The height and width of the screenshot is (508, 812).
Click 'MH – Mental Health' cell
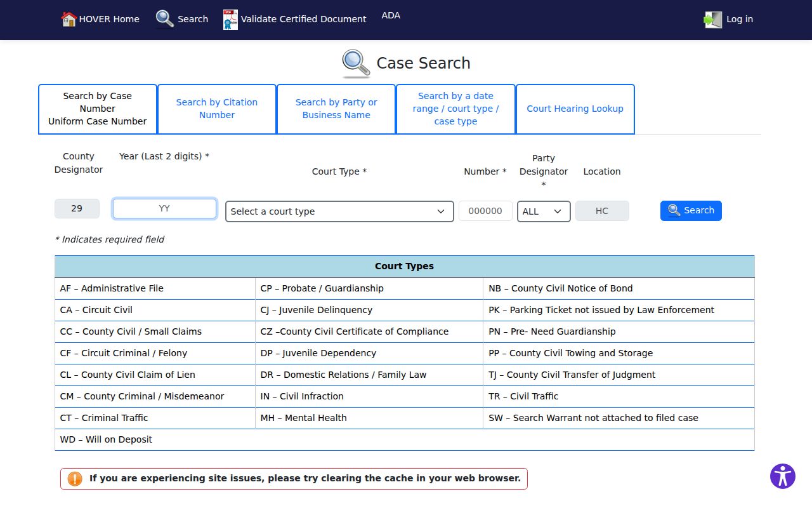point(369,418)
